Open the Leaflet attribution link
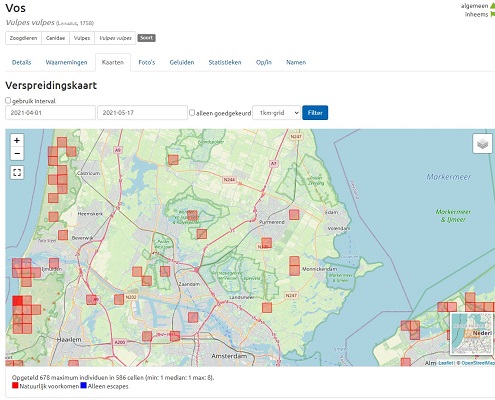 pos(446,363)
